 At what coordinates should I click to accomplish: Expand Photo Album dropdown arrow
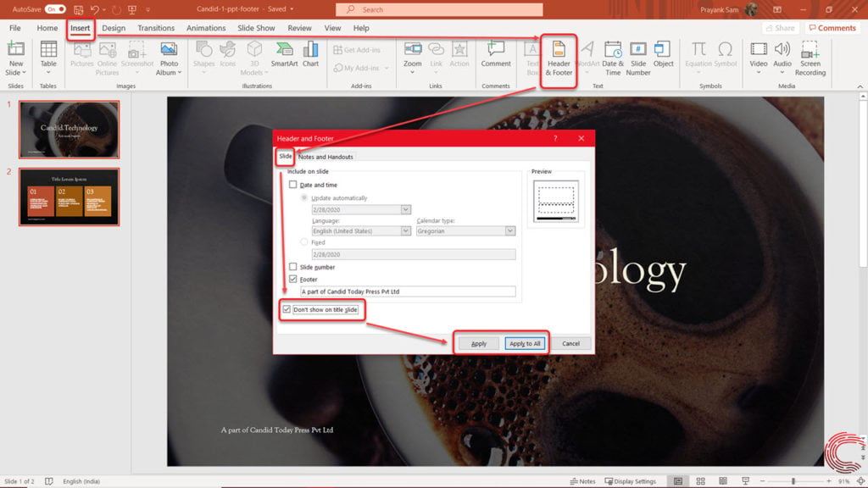pyautogui.click(x=180, y=73)
